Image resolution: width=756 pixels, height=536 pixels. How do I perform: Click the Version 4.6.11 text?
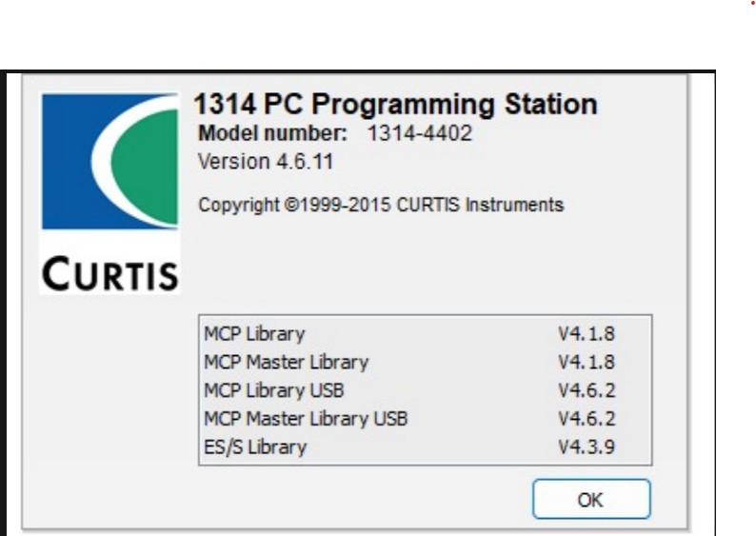click(x=265, y=161)
